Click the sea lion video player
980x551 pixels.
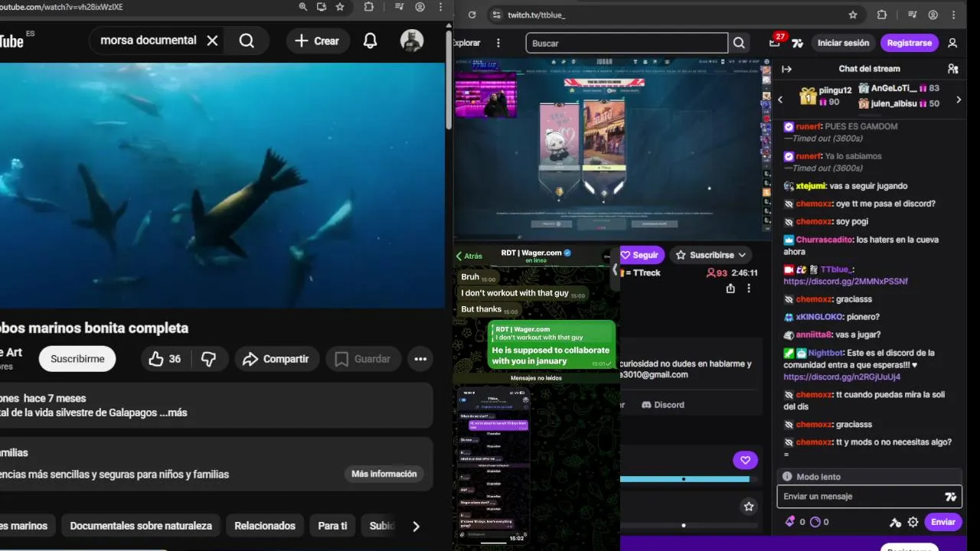[x=222, y=185]
